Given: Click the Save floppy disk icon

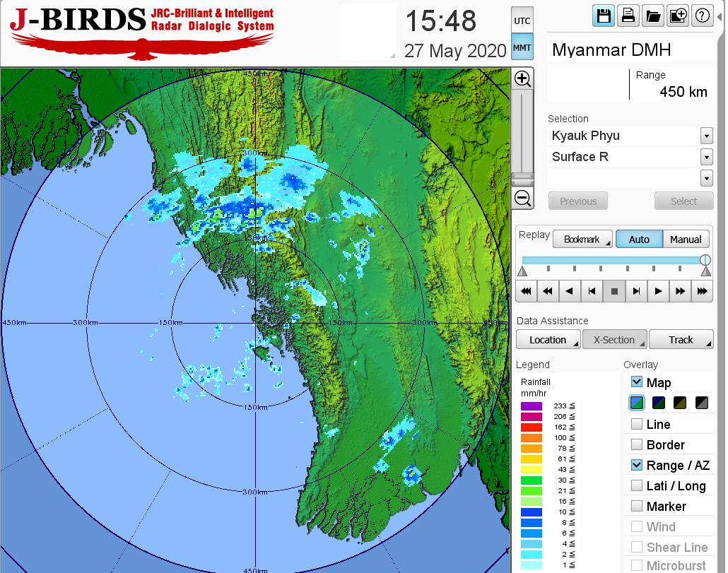Looking at the screenshot, I should pyautogui.click(x=604, y=16).
